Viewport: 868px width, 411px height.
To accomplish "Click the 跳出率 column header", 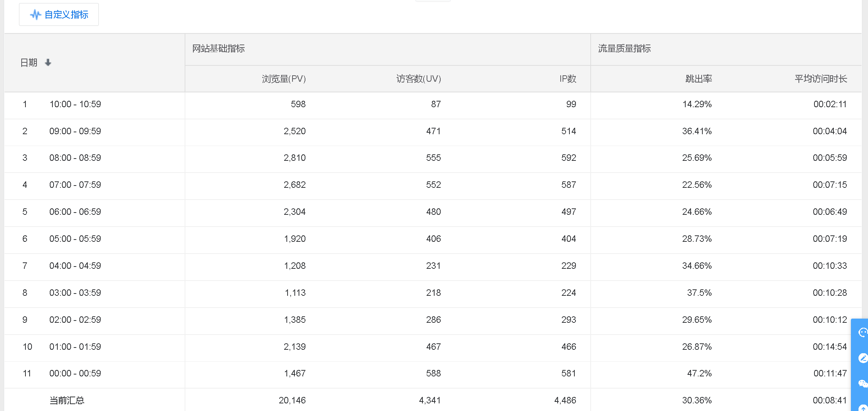I will point(698,79).
